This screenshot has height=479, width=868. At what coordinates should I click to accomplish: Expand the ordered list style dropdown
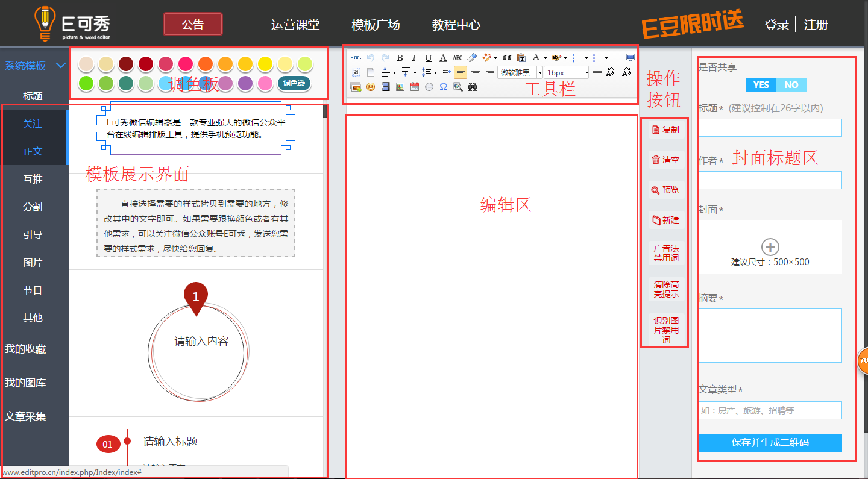point(587,58)
